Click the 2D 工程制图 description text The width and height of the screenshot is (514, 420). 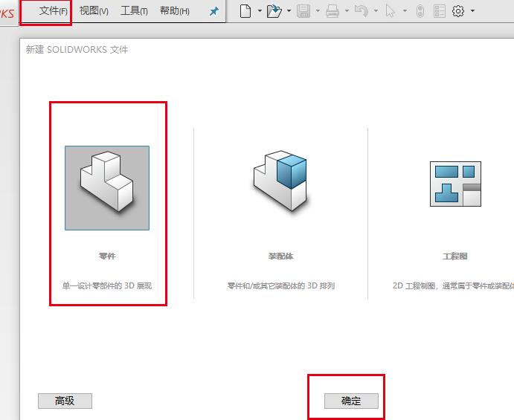(x=453, y=285)
